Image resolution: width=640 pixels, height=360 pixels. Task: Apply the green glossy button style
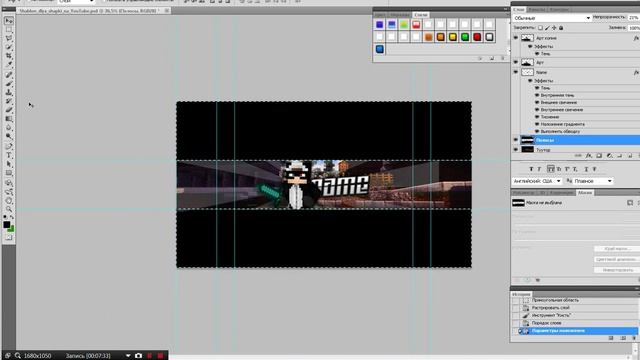(x=464, y=37)
